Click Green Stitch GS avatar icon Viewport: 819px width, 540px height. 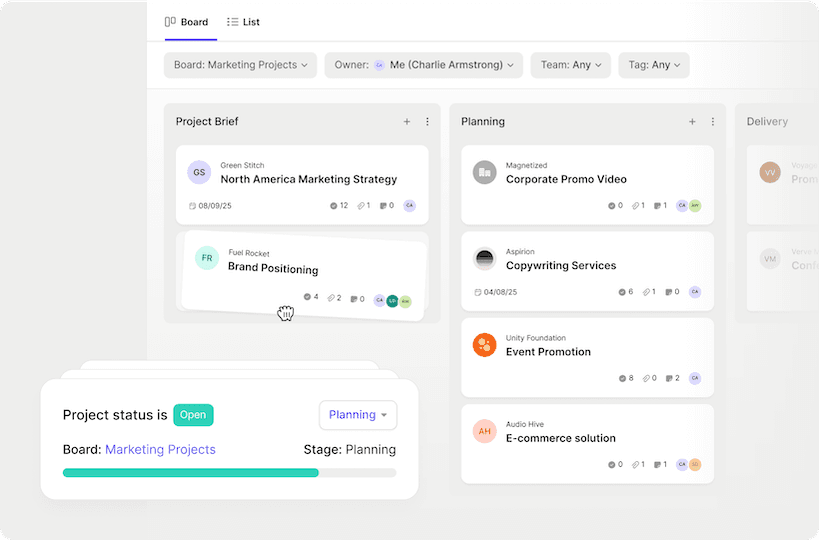tap(199, 172)
